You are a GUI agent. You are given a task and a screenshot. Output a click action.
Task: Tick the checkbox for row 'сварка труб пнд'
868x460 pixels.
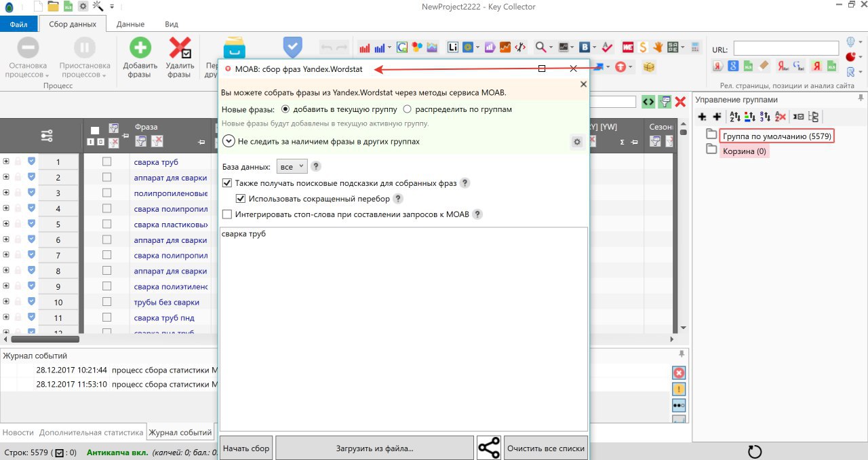point(106,318)
